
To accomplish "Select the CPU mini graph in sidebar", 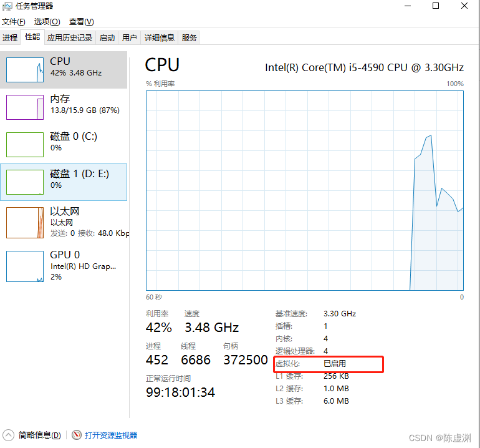I will [x=25, y=70].
